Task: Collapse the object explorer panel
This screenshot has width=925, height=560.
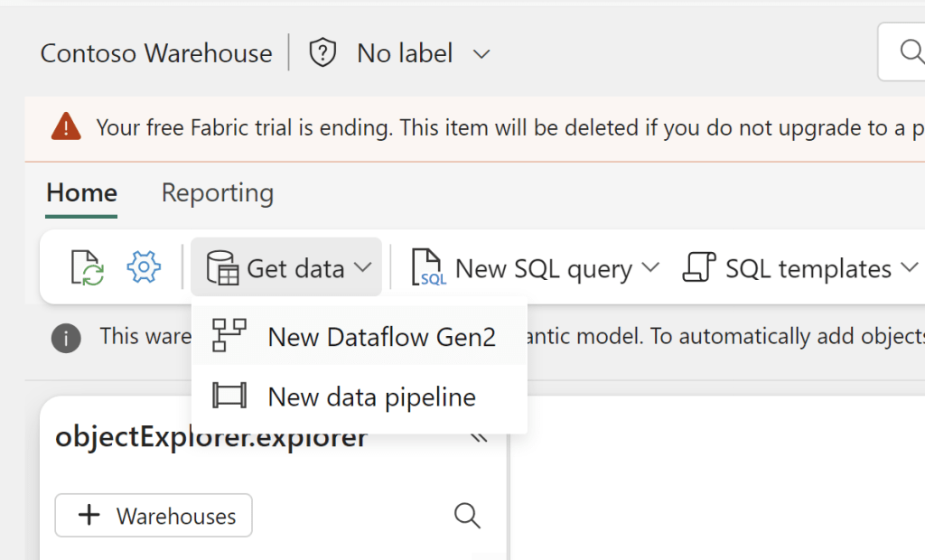Action: click(x=479, y=438)
